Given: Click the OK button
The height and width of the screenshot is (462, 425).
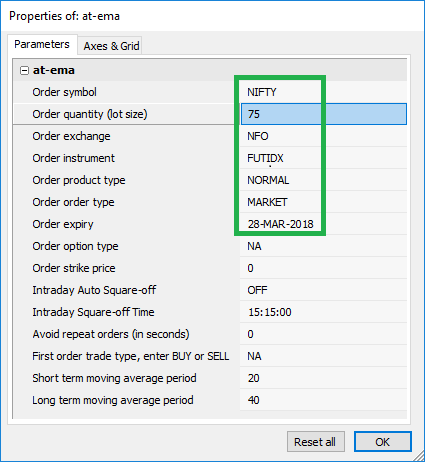Looking at the screenshot, I should (x=382, y=442).
